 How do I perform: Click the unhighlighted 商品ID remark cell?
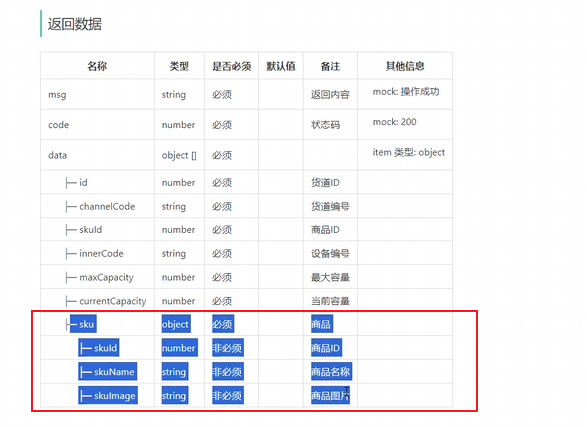click(x=325, y=229)
